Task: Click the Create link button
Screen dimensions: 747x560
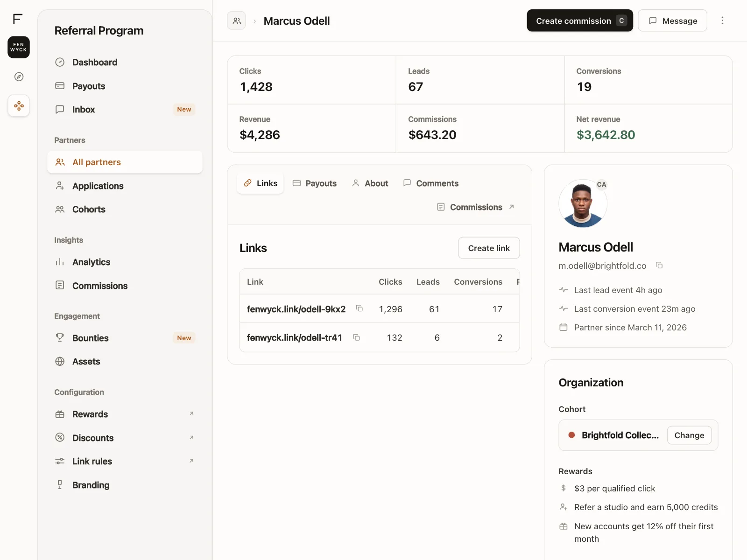Action: [489, 248]
